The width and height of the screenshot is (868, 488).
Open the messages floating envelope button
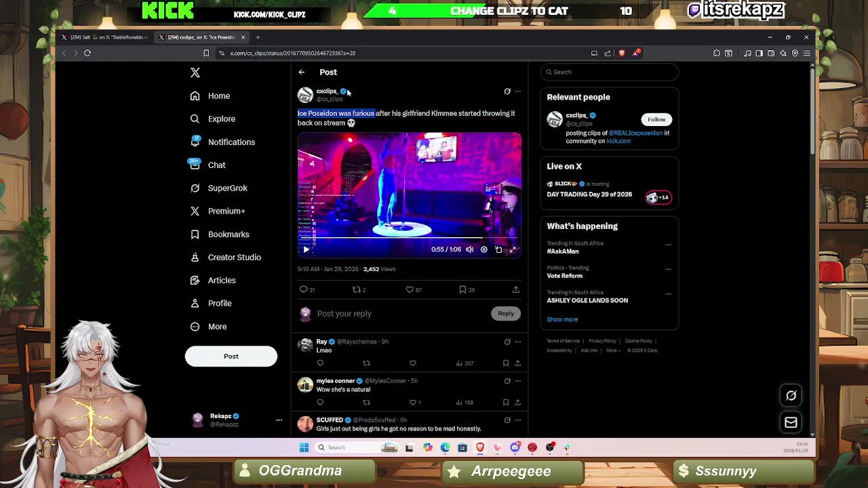pos(791,423)
